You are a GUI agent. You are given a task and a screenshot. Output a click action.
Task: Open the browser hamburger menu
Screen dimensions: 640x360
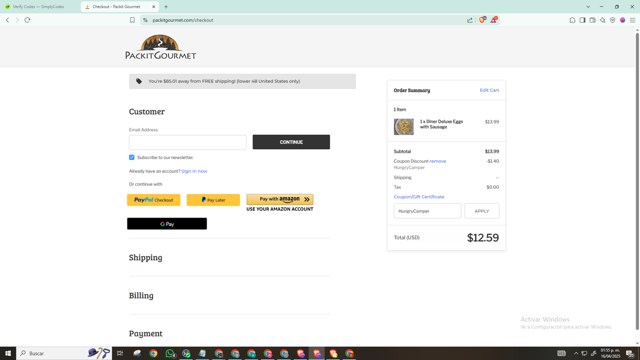632,20
